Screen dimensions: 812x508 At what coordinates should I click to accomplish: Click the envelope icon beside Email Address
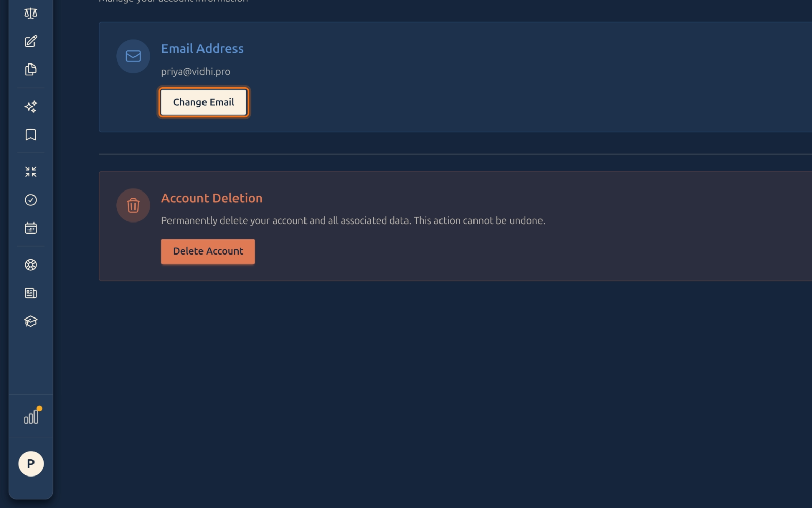tap(133, 56)
